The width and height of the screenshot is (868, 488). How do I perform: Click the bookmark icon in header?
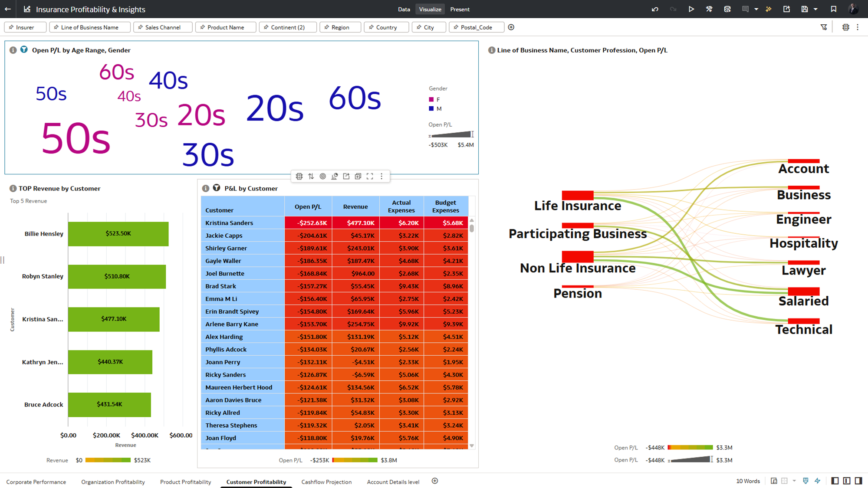(x=833, y=9)
